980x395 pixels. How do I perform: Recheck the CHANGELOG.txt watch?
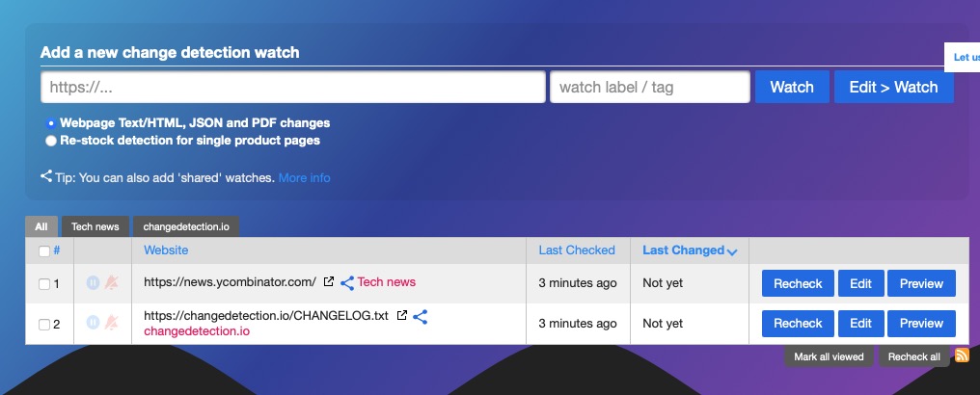[x=798, y=324]
